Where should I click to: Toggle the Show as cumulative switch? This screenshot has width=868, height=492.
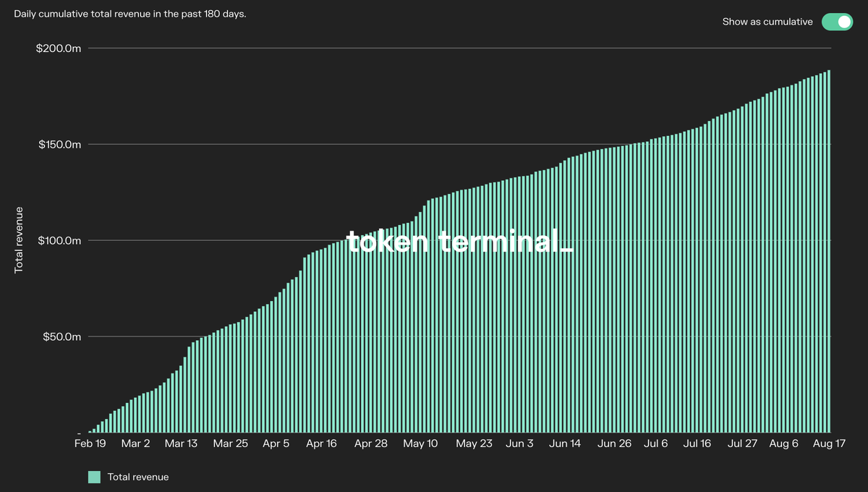838,22
